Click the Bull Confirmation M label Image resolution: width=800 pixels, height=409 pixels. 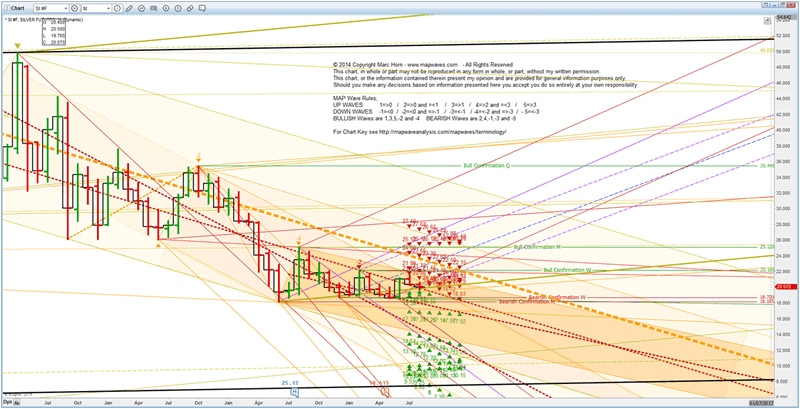pos(538,247)
